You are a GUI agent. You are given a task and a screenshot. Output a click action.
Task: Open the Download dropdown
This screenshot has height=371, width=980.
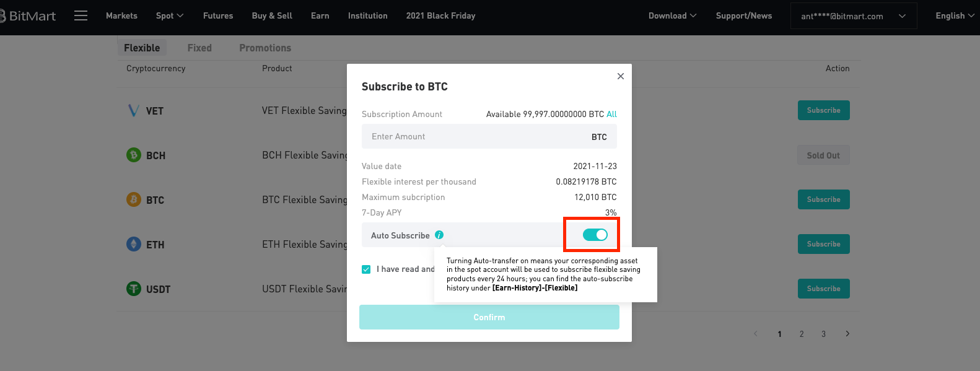(x=672, y=15)
